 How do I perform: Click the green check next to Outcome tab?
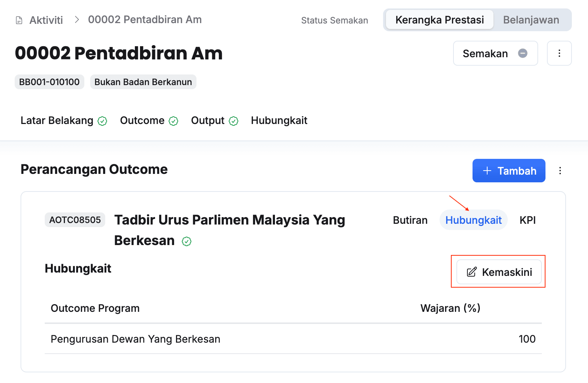coord(173,121)
